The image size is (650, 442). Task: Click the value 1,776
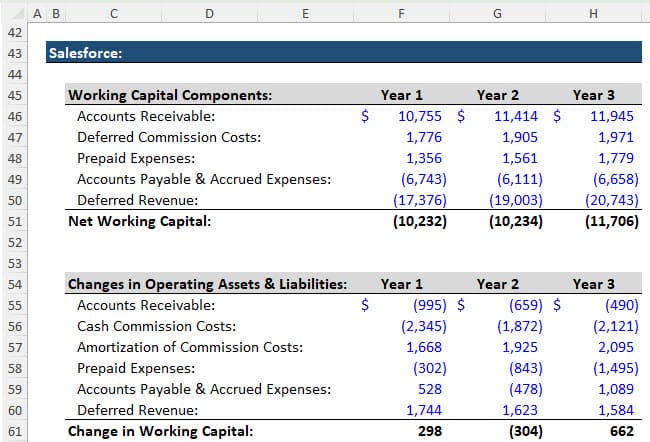[424, 137]
